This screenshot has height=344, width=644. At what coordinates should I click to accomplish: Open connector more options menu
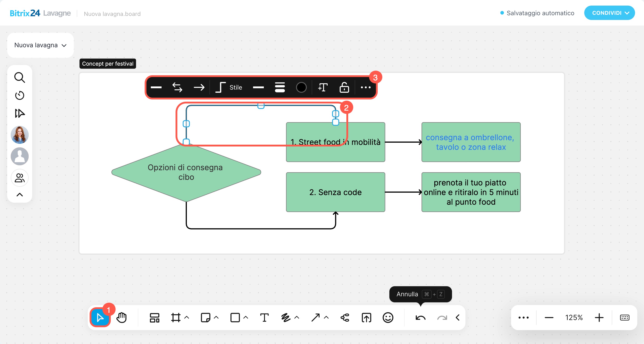[x=365, y=87]
